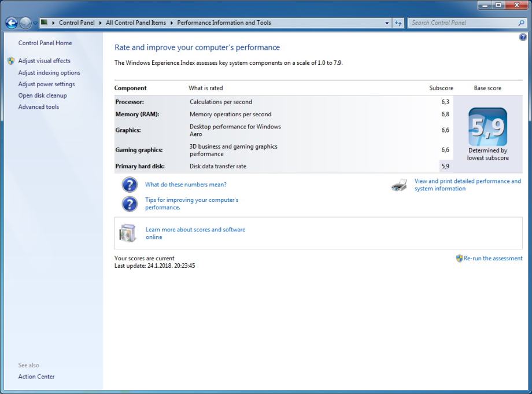Expand the arrow after 'Control Panel' breadcrumb
Image resolution: width=532 pixels, height=394 pixels.
coord(101,23)
